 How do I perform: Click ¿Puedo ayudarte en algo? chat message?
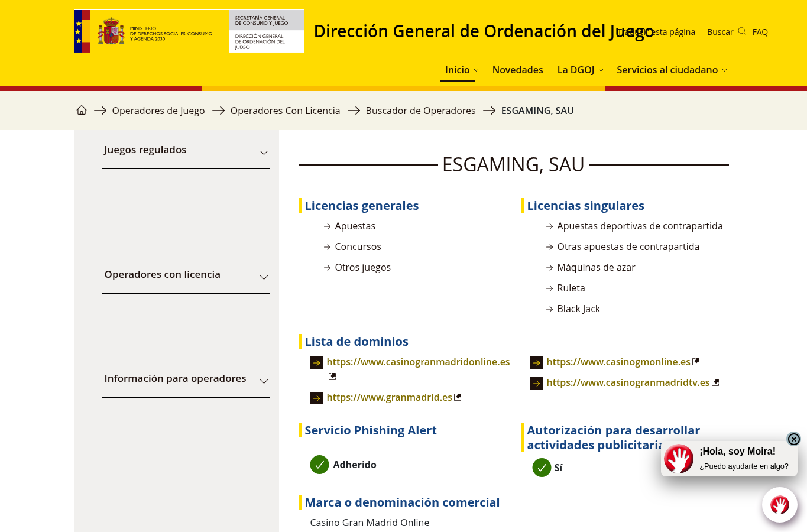[744, 466]
